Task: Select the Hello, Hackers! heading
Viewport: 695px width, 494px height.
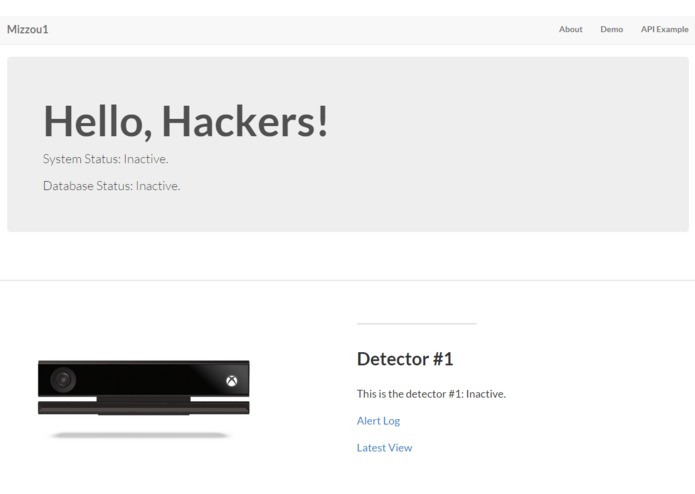Action: 186,121
